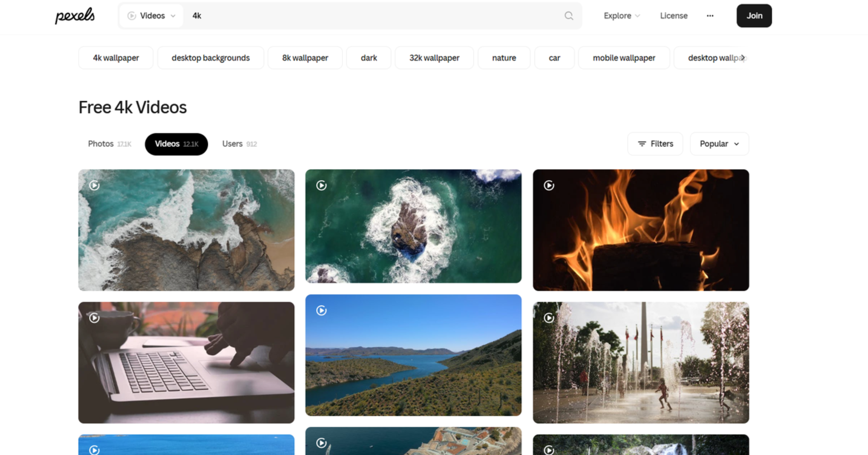Viewport: 868px width, 455px height.
Task: Select the 4k wallpaper suggestion chip
Action: tap(116, 58)
